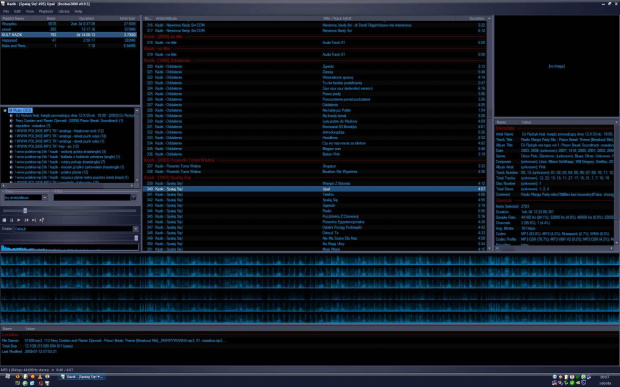This screenshot has height=387, width=620.
Task: Click the Duration column header in playlist
Action: (476, 19)
